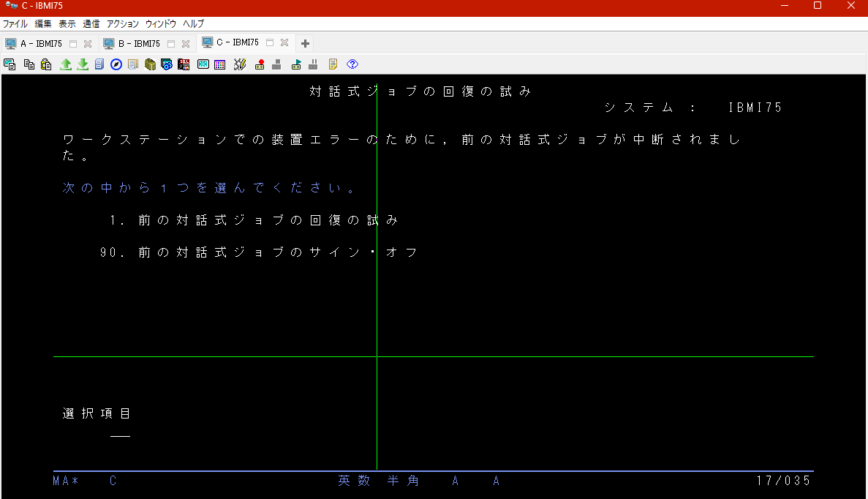This screenshot has width=868, height=499.
Task: Click the Copy toolbar icon
Action: [x=29, y=64]
